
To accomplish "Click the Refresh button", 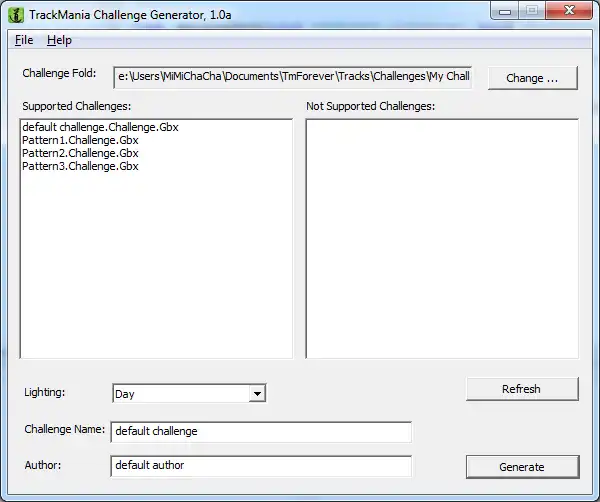I will [522, 389].
